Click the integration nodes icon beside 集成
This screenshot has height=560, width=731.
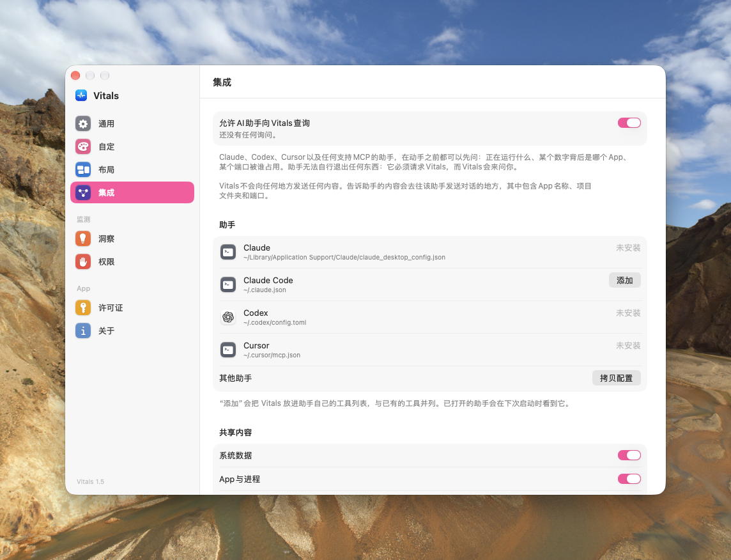pyautogui.click(x=83, y=192)
